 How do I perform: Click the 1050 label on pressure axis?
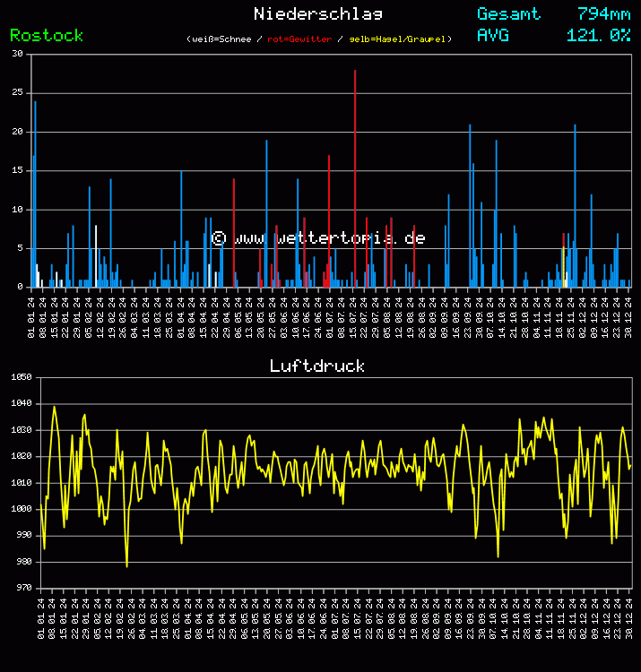tap(20, 378)
